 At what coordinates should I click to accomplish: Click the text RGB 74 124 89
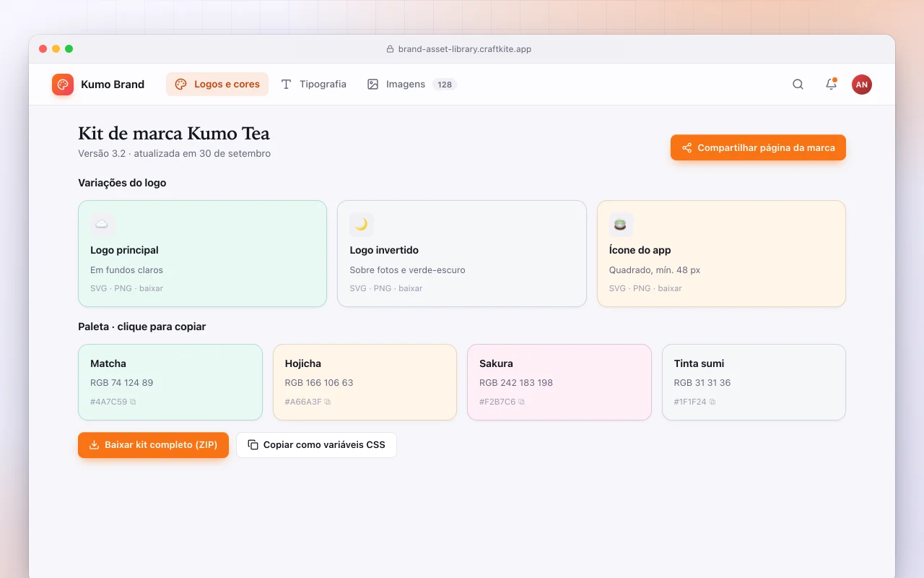[x=121, y=383]
